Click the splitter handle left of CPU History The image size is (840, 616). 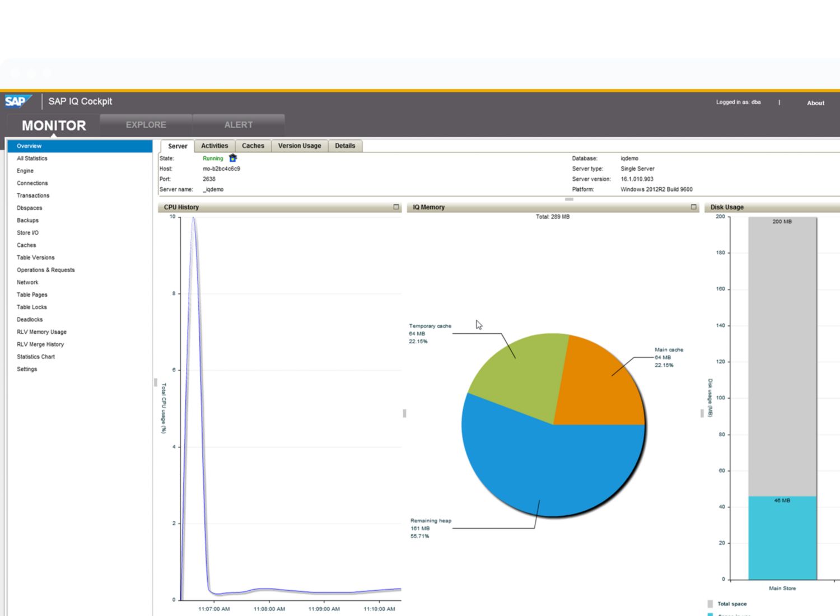click(x=155, y=382)
